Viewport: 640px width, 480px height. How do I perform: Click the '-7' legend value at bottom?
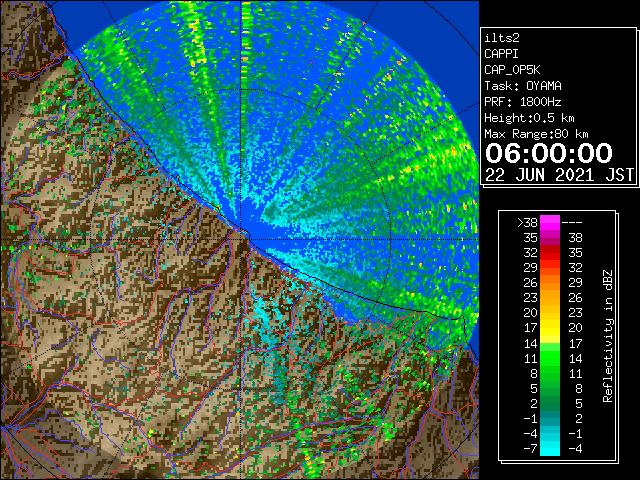(x=530, y=448)
